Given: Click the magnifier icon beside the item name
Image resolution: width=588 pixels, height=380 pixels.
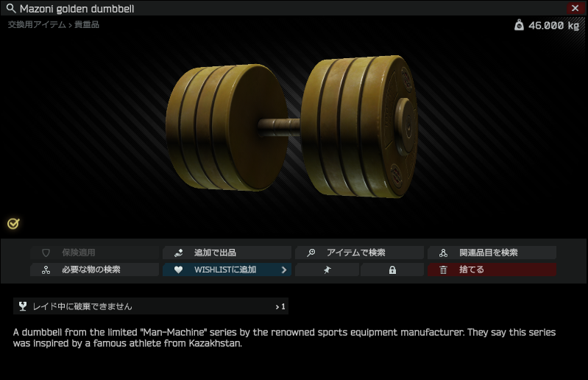Looking at the screenshot, I should [x=11, y=8].
